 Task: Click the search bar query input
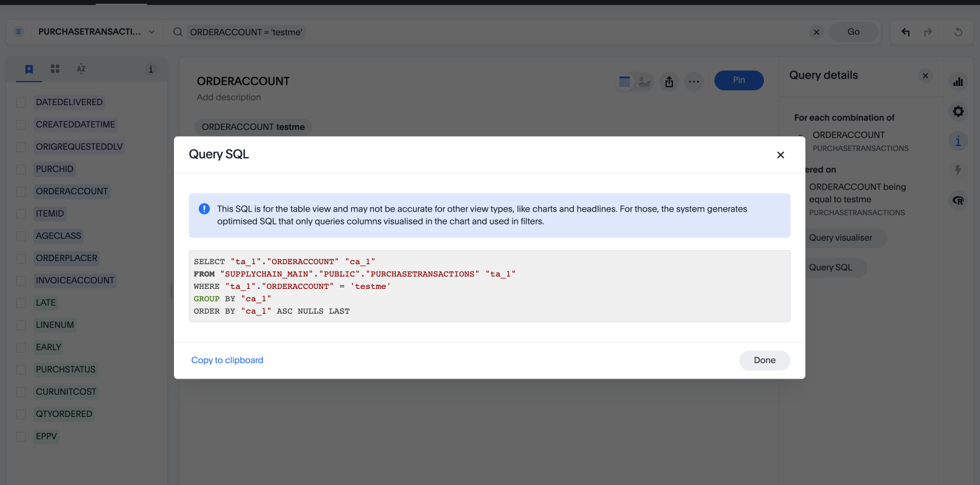[495, 32]
